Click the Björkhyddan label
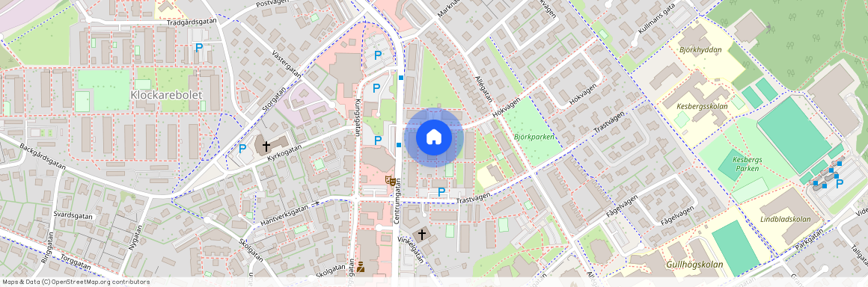 click(x=700, y=50)
